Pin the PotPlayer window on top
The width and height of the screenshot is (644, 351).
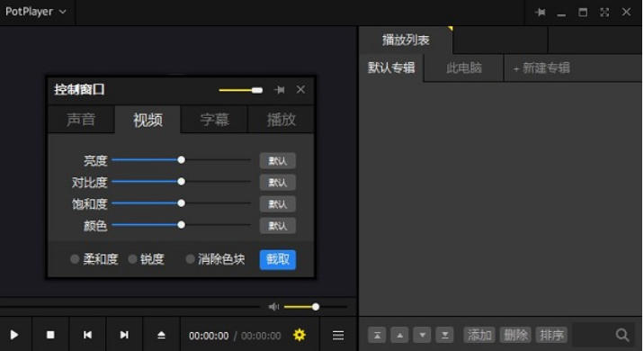point(541,13)
